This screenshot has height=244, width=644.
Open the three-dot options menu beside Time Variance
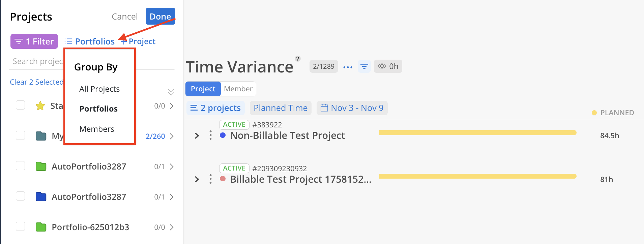348,67
